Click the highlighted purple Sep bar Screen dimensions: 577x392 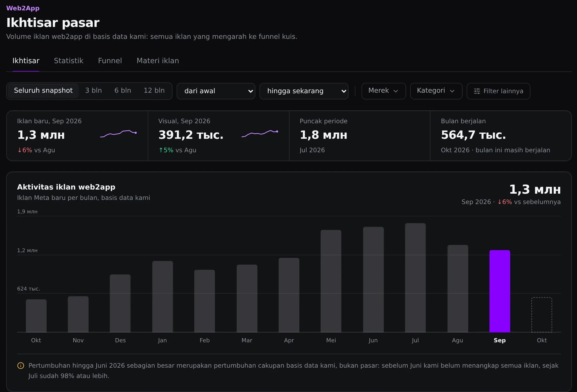pos(500,291)
